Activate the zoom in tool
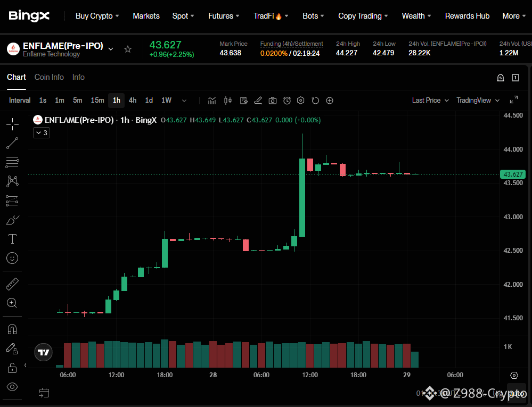 pyautogui.click(x=12, y=303)
